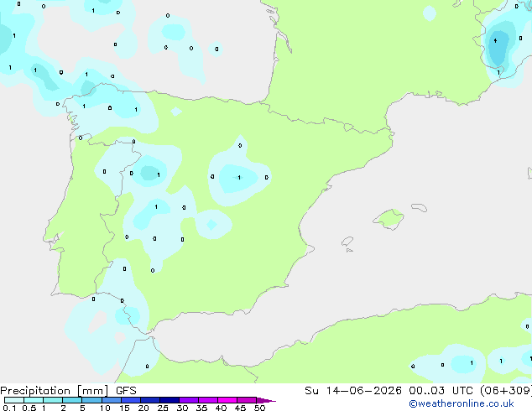Select the '15' legend scale label
The image size is (532, 411).
coord(124,408)
